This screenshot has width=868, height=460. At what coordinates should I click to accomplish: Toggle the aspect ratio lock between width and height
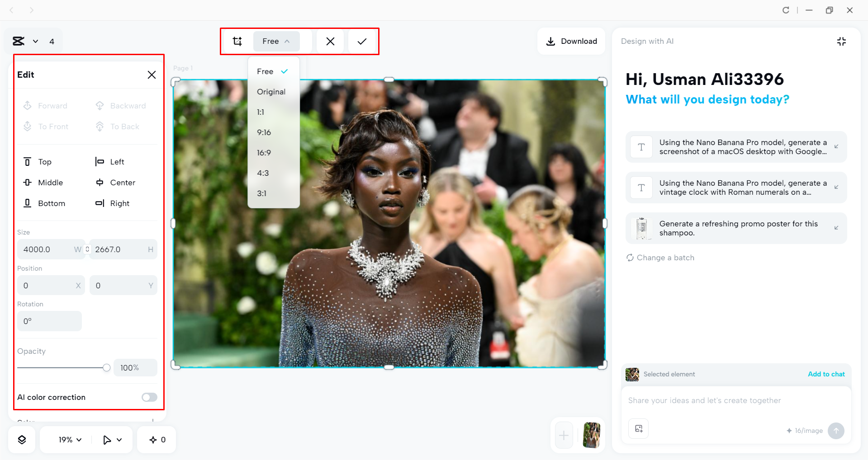click(x=87, y=249)
